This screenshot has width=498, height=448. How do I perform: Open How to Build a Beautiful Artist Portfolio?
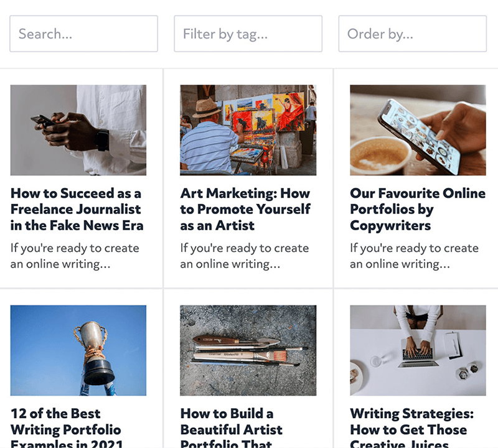pos(232,429)
